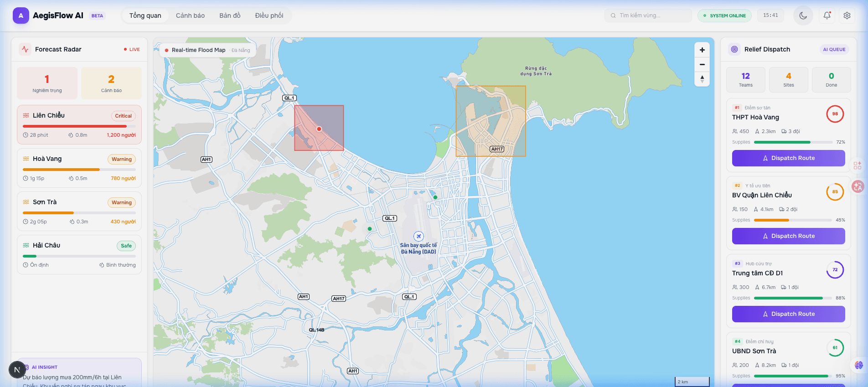
Task: Click the Sơn Trà orange flood zone overlay
Action: tap(491, 121)
